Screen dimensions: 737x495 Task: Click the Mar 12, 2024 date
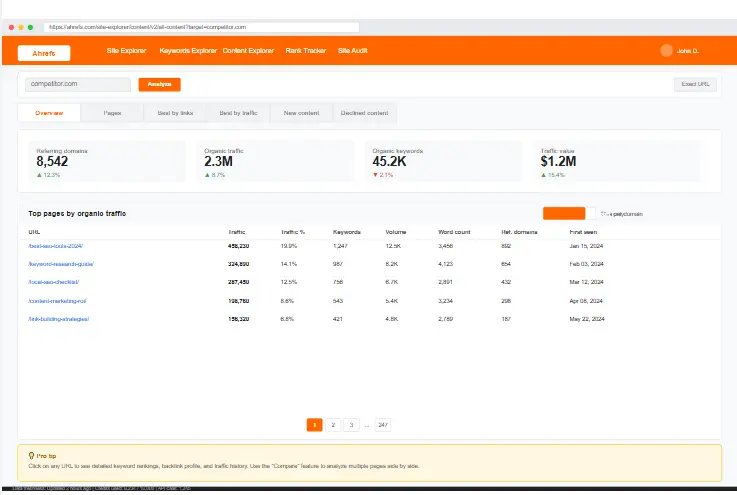point(586,282)
